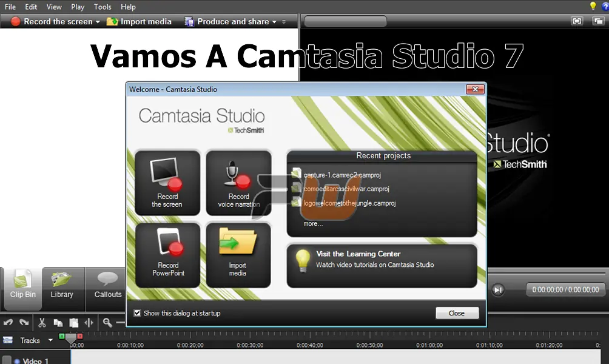This screenshot has width=609, height=364.
Task: Open logowelcometothejungle.camproj recent project
Action: pos(349,203)
